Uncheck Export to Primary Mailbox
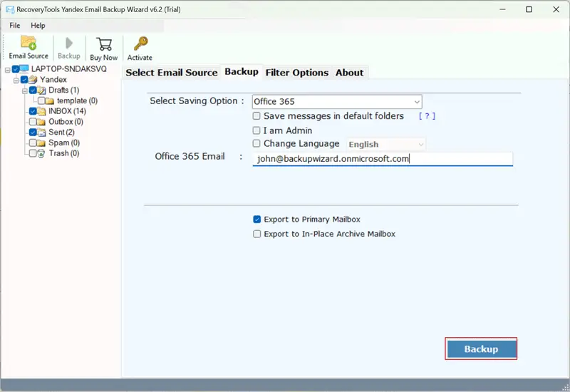The width and height of the screenshot is (570, 392). tap(256, 220)
